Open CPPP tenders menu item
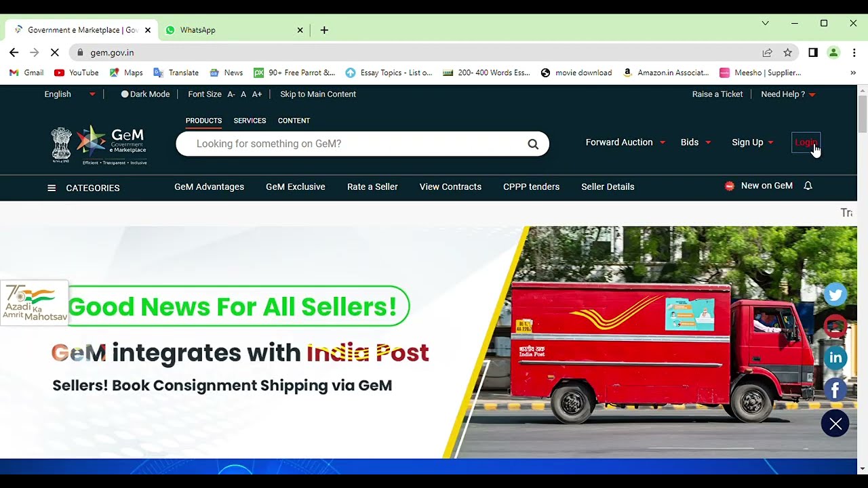Screen dimensions: 868x488 coord(531,187)
